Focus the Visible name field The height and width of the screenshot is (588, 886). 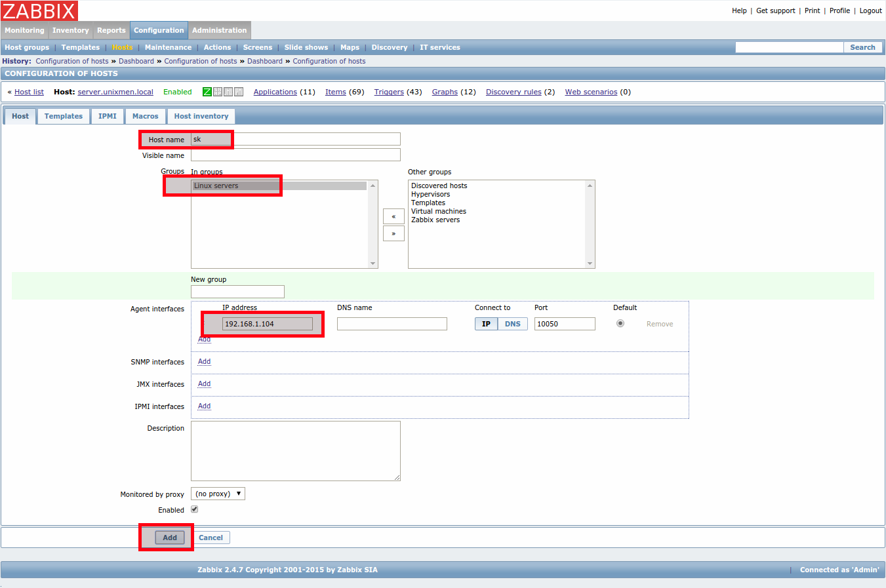click(x=295, y=155)
